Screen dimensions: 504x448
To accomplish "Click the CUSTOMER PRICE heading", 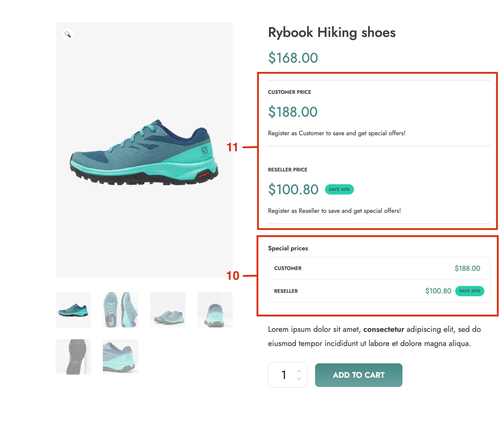I will pyautogui.click(x=289, y=92).
